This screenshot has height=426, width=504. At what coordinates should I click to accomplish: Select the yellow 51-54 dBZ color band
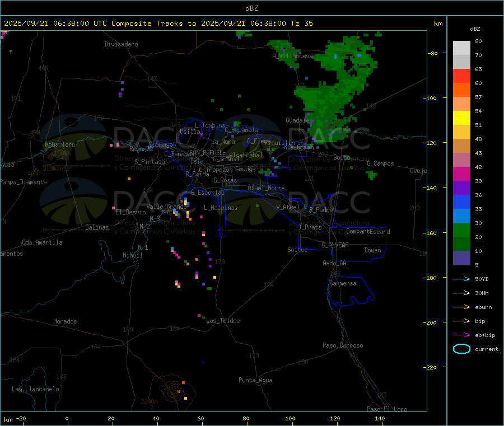[x=461, y=118]
